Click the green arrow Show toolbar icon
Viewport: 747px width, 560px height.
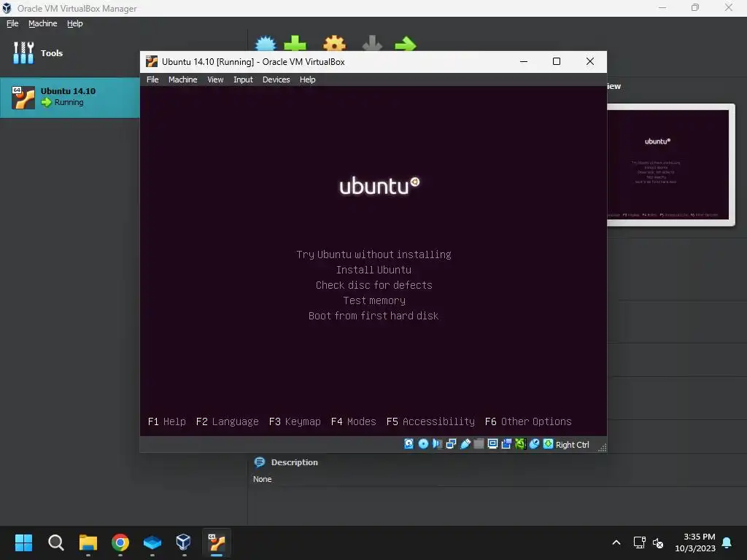point(406,44)
